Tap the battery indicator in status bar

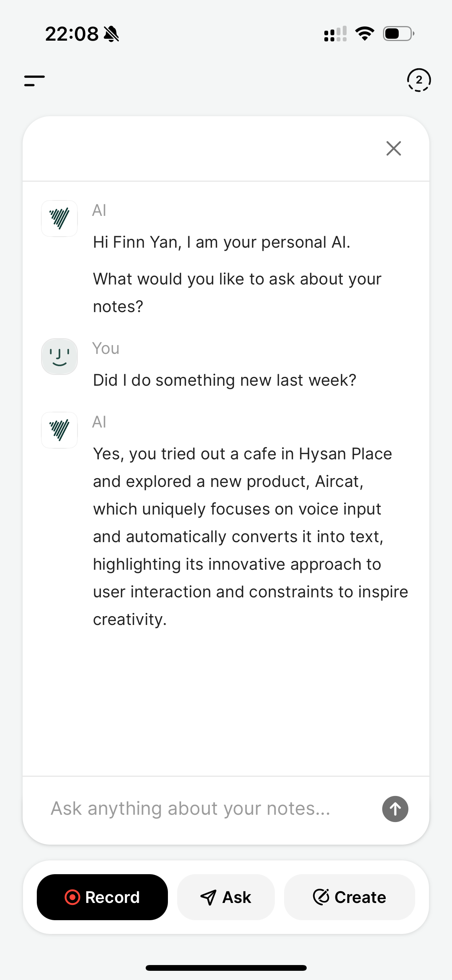(399, 34)
